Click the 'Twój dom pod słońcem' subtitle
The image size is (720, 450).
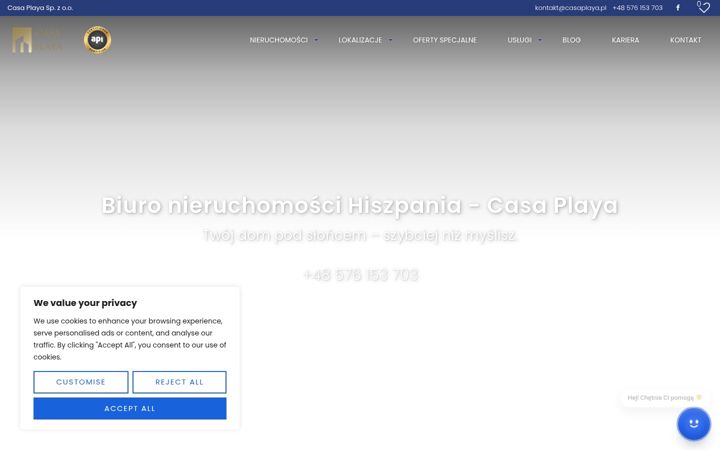pyautogui.click(x=360, y=235)
